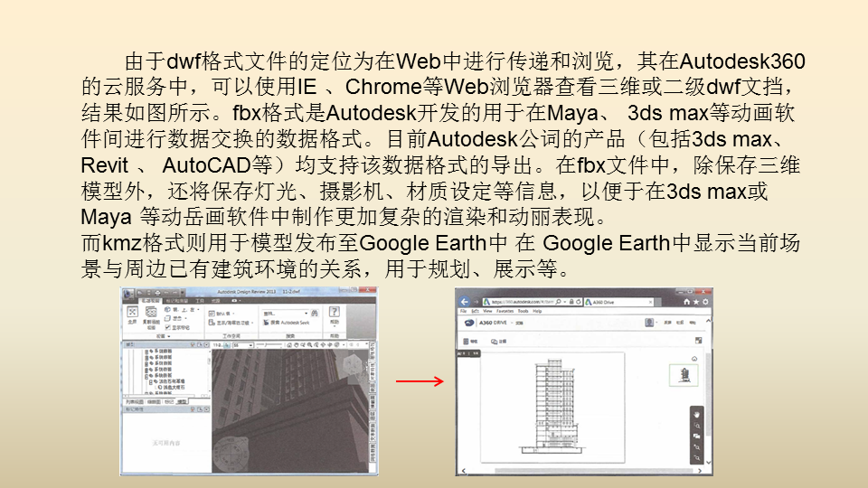This screenshot has height=488, width=868.
Task: Click the Home view icon on the canvas toolbar
Action: pyautogui.click(x=289, y=344)
